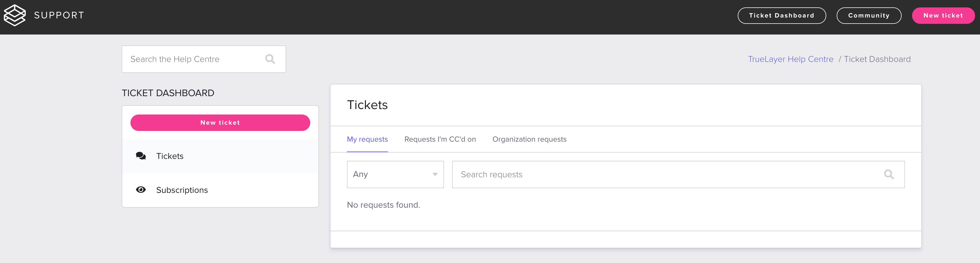The image size is (980, 263).
Task: Open the Any status filter dropdown
Action: pyautogui.click(x=395, y=175)
